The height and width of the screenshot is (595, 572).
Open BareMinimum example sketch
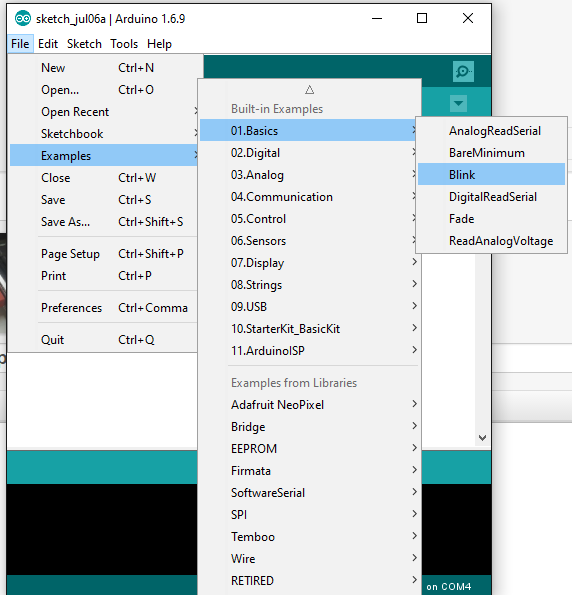click(492, 153)
